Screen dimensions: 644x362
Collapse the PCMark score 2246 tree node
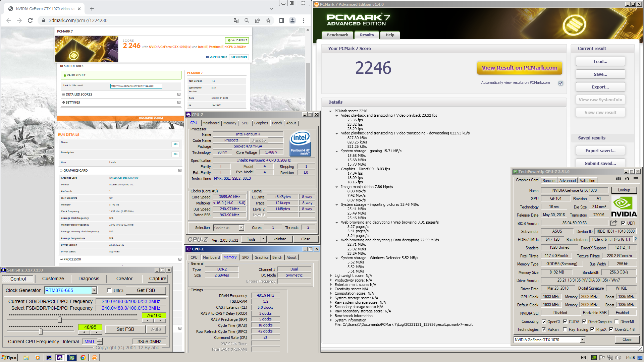330,111
